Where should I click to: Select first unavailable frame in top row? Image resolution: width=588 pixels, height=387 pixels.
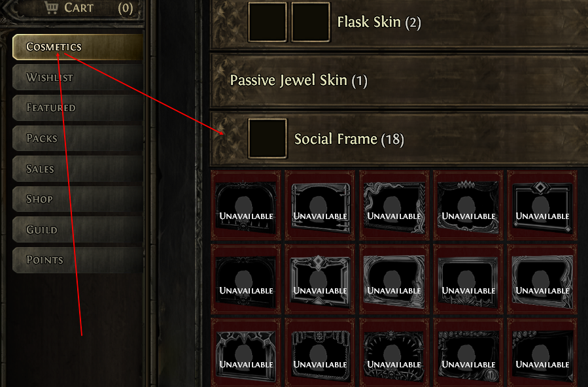[x=246, y=205]
